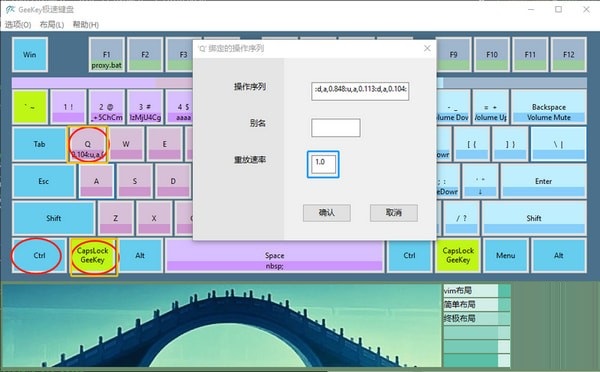Click the Space key labeled nbsp;
The image size is (600, 372).
[x=274, y=256]
